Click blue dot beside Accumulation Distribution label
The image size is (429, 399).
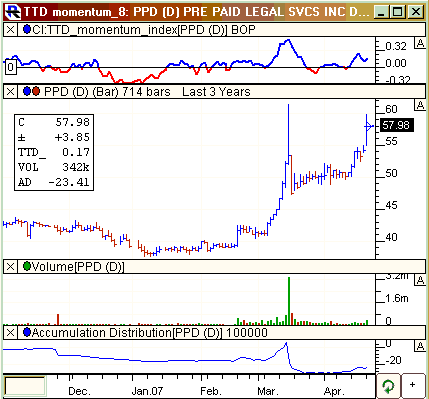(x=27, y=332)
